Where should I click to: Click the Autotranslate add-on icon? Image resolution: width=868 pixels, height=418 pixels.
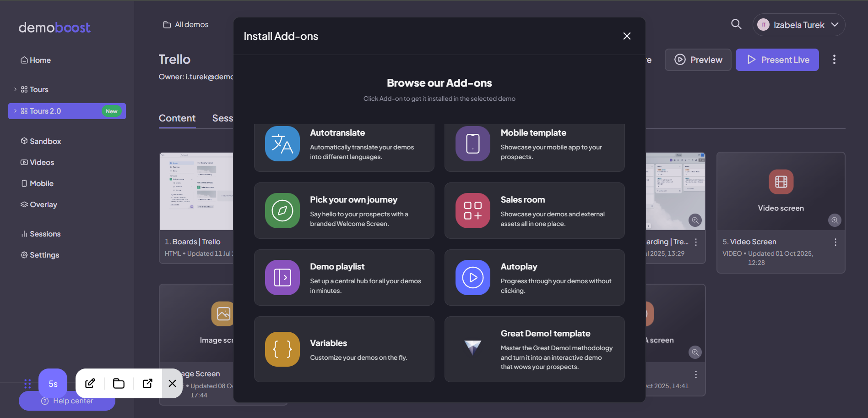point(282,143)
